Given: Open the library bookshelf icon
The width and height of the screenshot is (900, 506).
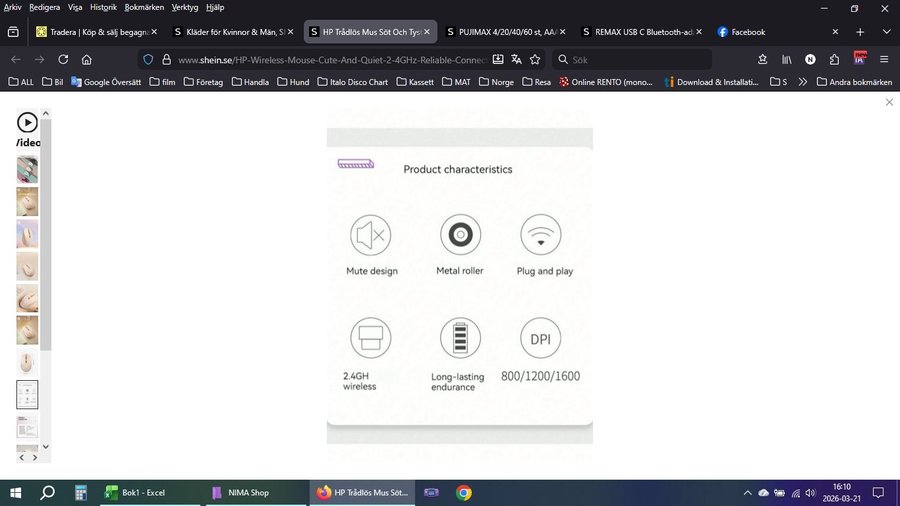Looking at the screenshot, I should coord(787,59).
